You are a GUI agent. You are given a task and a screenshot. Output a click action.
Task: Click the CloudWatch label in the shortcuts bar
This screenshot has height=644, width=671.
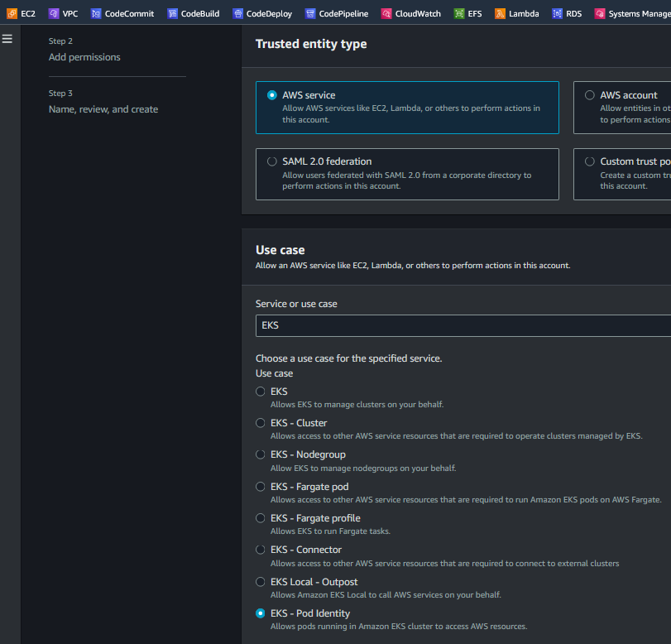[418, 14]
